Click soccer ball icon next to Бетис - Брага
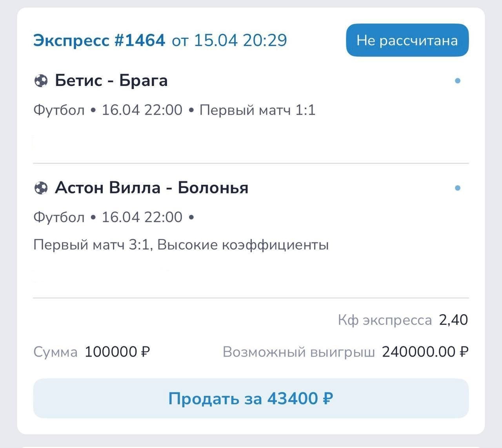502x448 pixels. click(x=41, y=81)
